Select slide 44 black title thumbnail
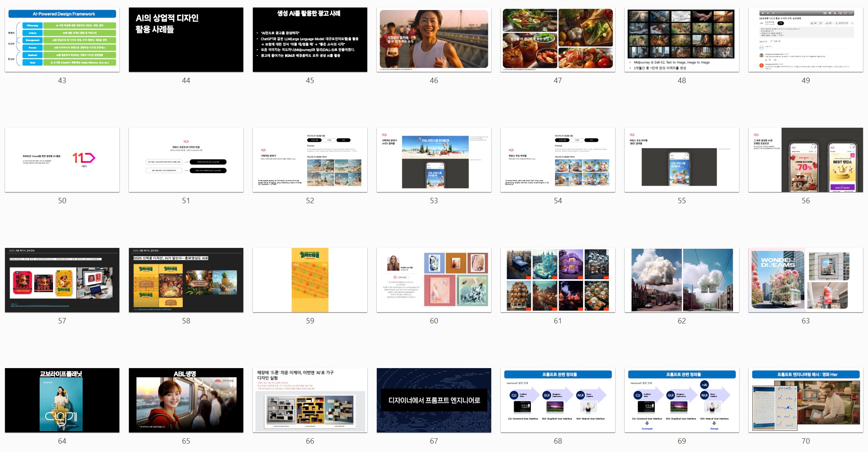Screen dimensions: 868x452 coord(186,40)
